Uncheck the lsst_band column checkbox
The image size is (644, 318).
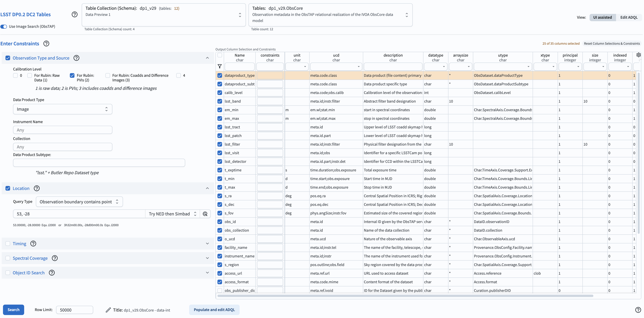(x=220, y=101)
